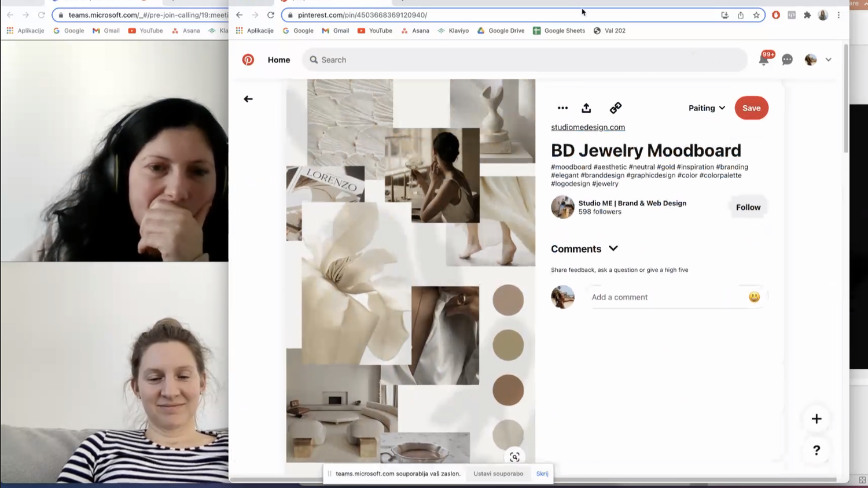
Task: Click the commenter avatar beside comment box
Action: coord(562,297)
